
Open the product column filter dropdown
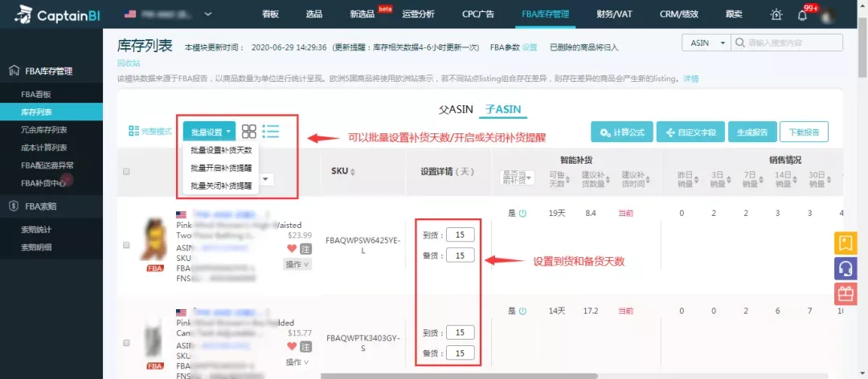266,179
